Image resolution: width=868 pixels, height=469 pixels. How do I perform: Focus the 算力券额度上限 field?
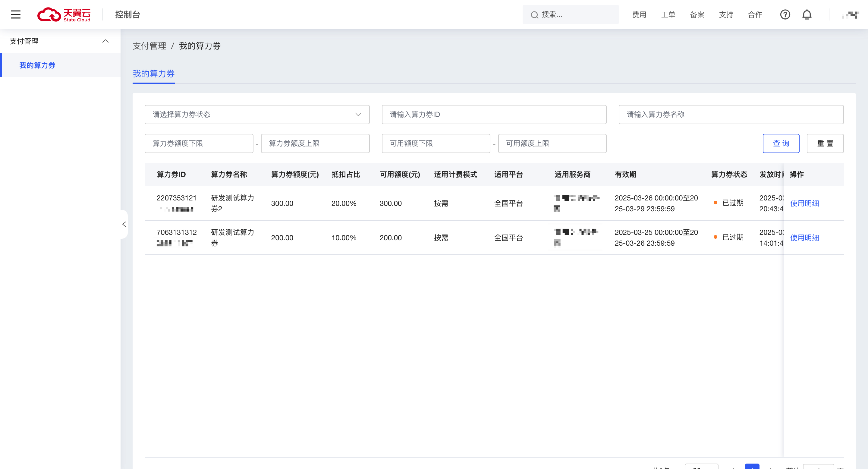pos(315,143)
